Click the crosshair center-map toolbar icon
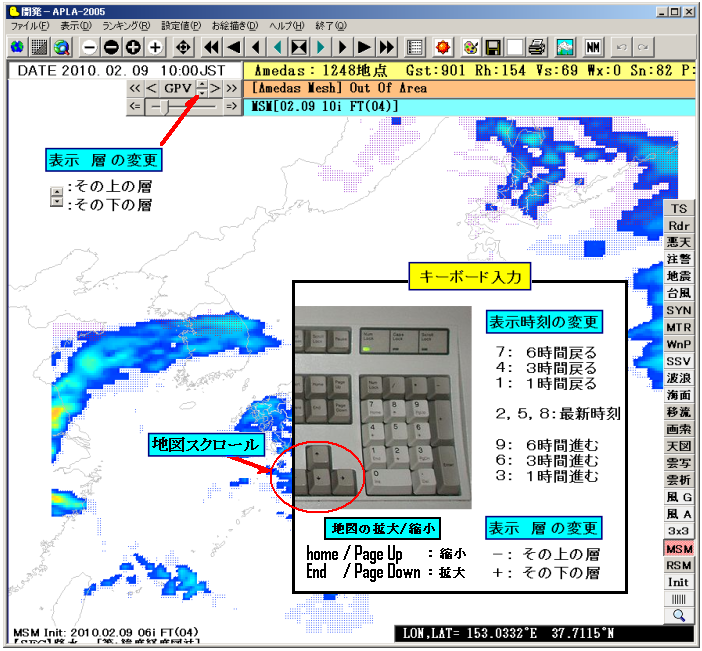Screen dimensions: 702x651 click(x=183, y=47)
